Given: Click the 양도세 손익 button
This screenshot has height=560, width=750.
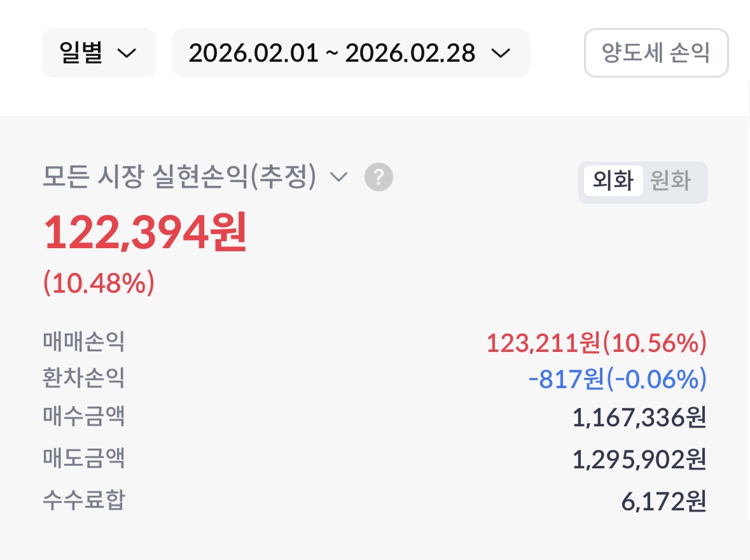Looking at the screenshot, I should point(656,53).
